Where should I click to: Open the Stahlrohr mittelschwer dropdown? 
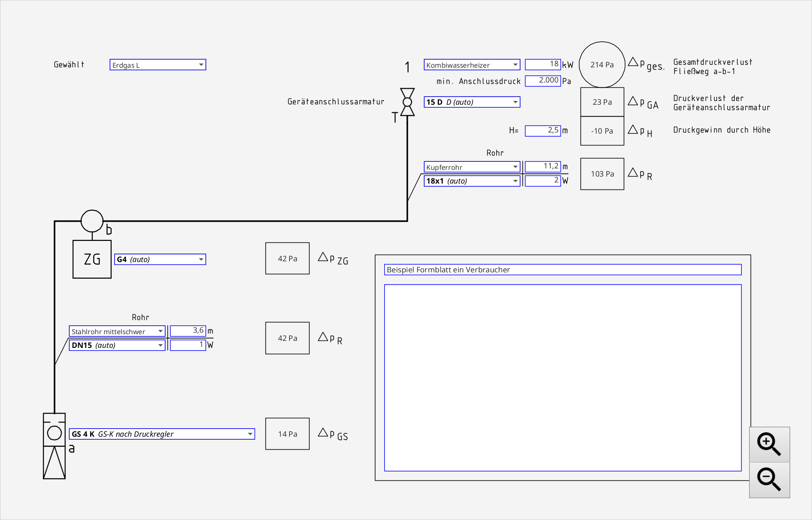(x=117, y=331)
